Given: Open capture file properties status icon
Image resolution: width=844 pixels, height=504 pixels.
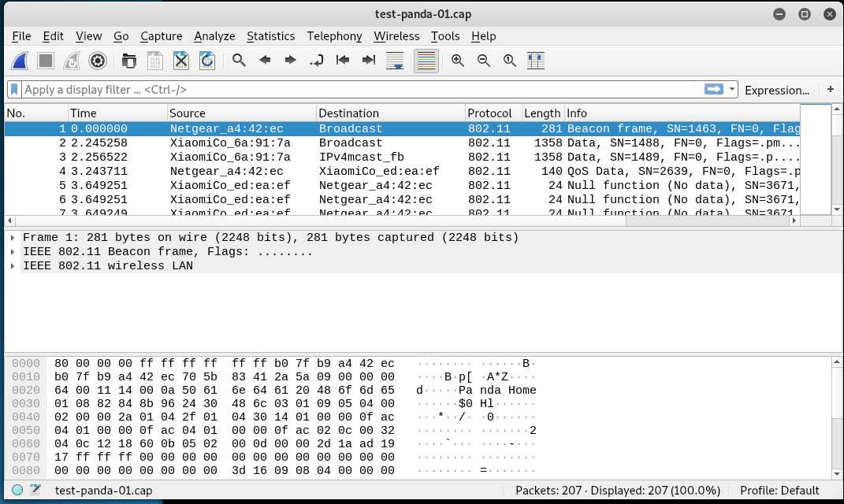Looking at the screenshot, I should tap(35, 490).
